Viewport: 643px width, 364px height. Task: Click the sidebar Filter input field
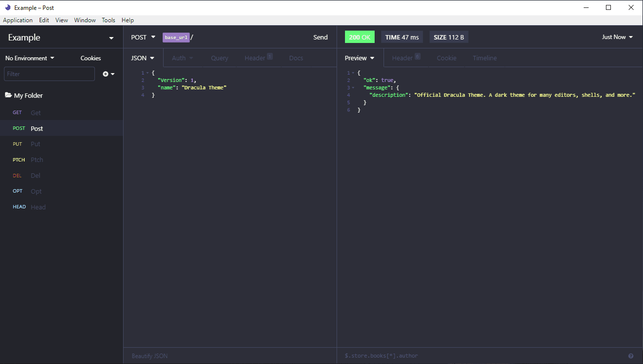(49, 74)
